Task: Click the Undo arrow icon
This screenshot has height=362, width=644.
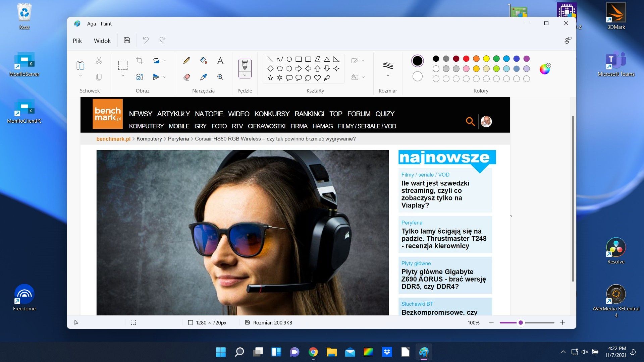Action: pyautogui.click(x=146, y=40)
